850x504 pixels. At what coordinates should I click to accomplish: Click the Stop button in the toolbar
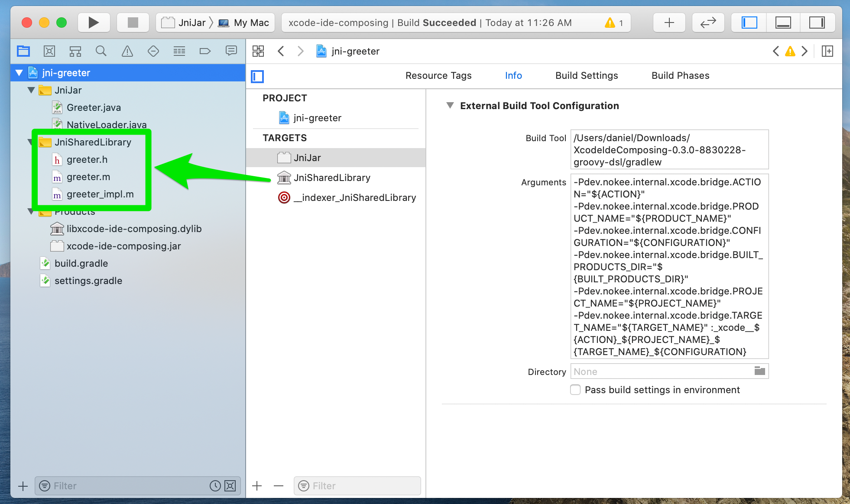pyautogui.click(x=133, y=23)
